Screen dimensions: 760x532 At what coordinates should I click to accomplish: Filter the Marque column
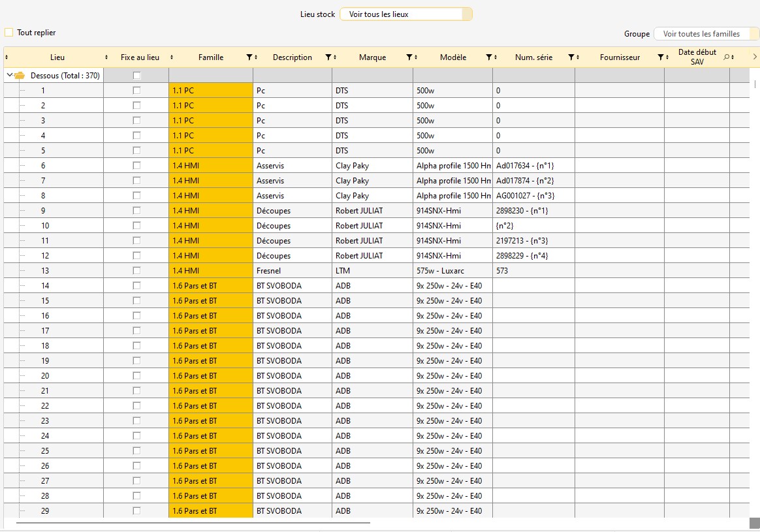coord(408,57)
